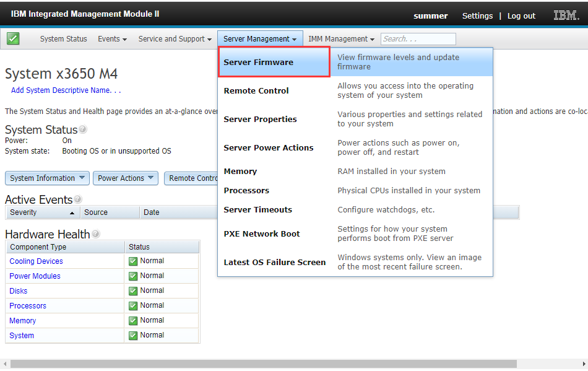The width and height of the screenshot is (588, 371).
Task: Click the green status icon for Cooling Devices
Action: click(x=133, y=261)
